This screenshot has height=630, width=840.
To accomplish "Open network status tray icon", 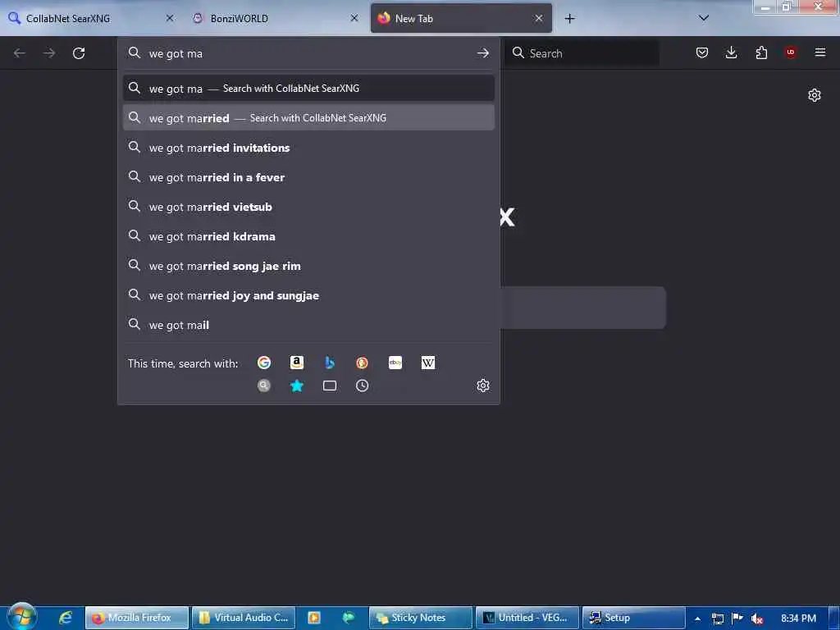I will pyautogui.click(x=717, y=619).
